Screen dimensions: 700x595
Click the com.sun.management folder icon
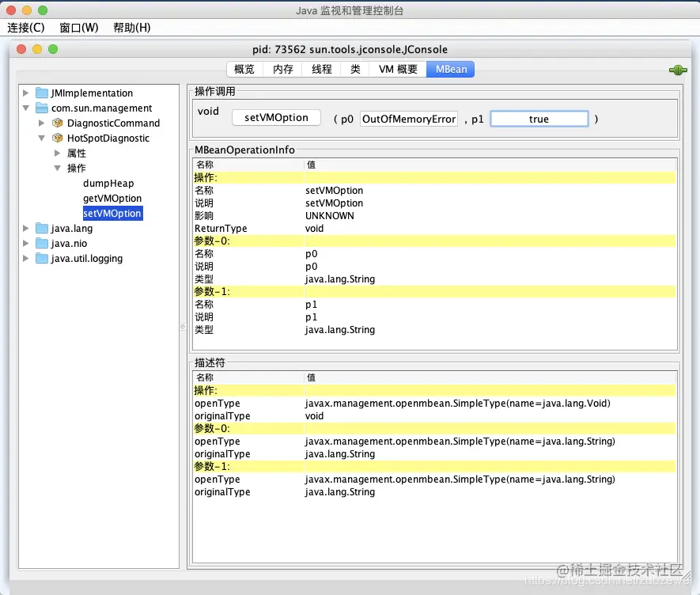[40, 108]
